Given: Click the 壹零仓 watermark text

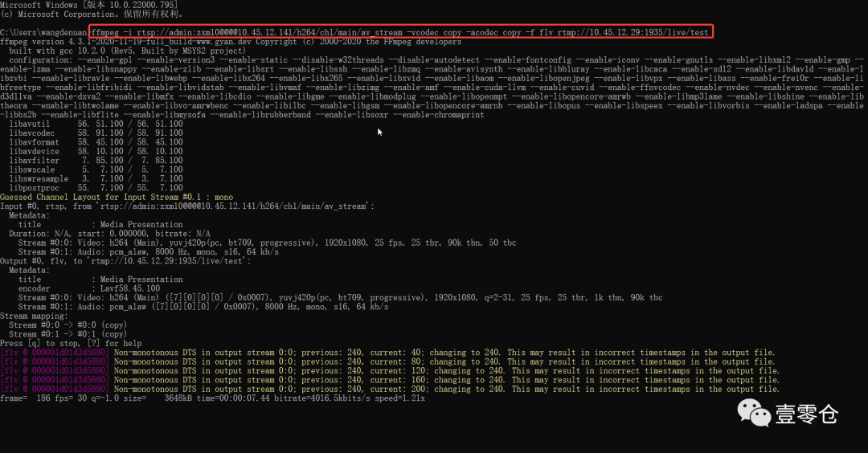Looking at the screenshot, I should click(806, 414).
